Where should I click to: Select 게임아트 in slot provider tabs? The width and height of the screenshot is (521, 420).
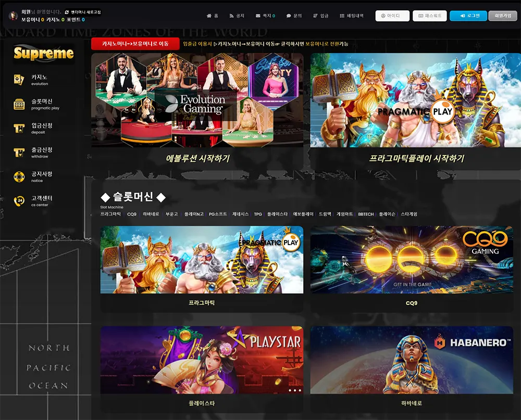click(344, 214)
